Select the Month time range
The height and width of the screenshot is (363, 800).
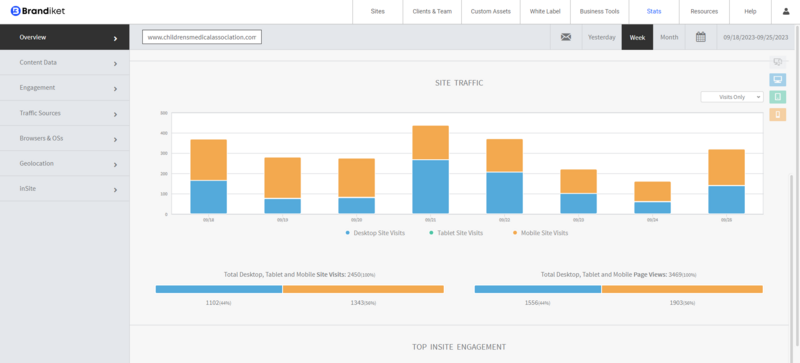(x=669, y=37)
